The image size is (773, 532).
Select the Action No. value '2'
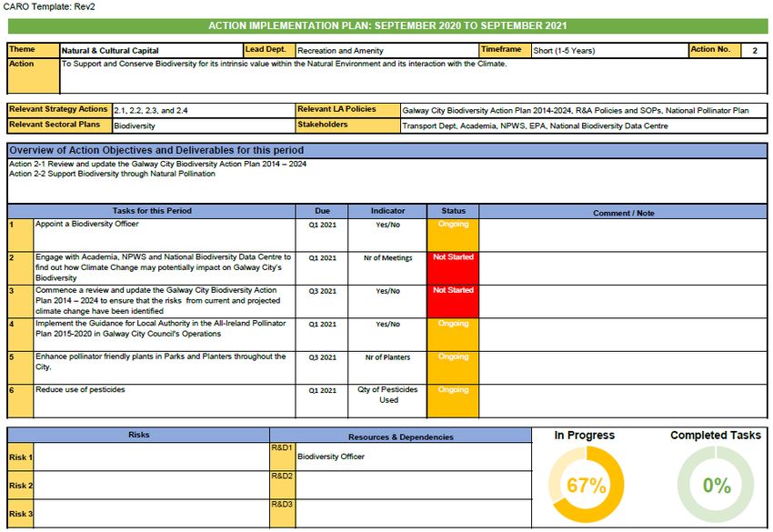tap(754, 50)
